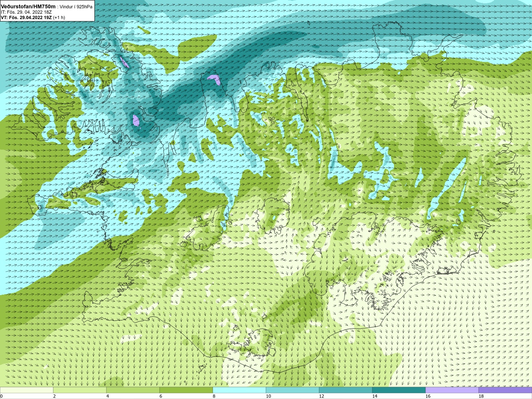Click the legend tick label '14'
532x399 pixels.
[375, 396]
